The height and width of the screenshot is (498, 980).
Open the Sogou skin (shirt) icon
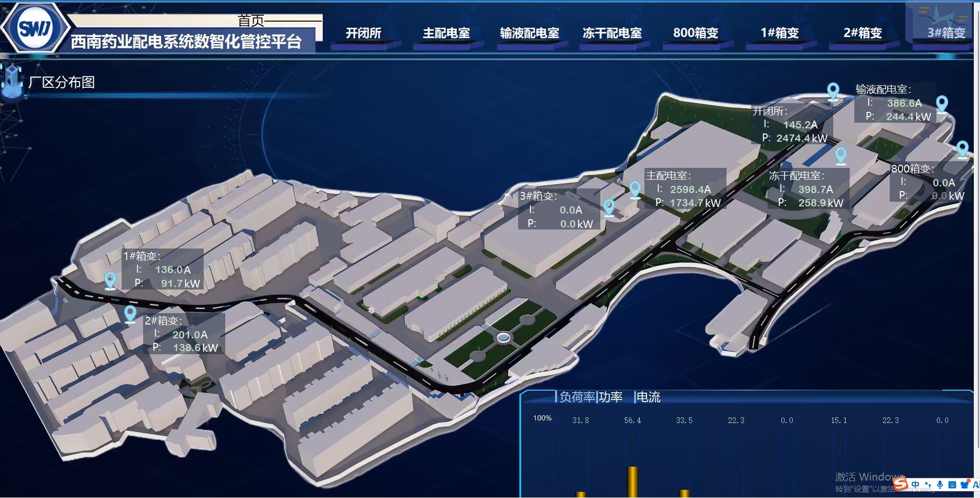click(965, 485)
